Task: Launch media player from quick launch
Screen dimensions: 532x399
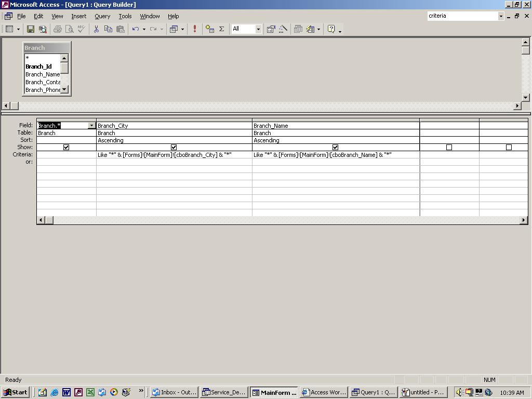Action: pyautogui.click(x=114, y=392)
